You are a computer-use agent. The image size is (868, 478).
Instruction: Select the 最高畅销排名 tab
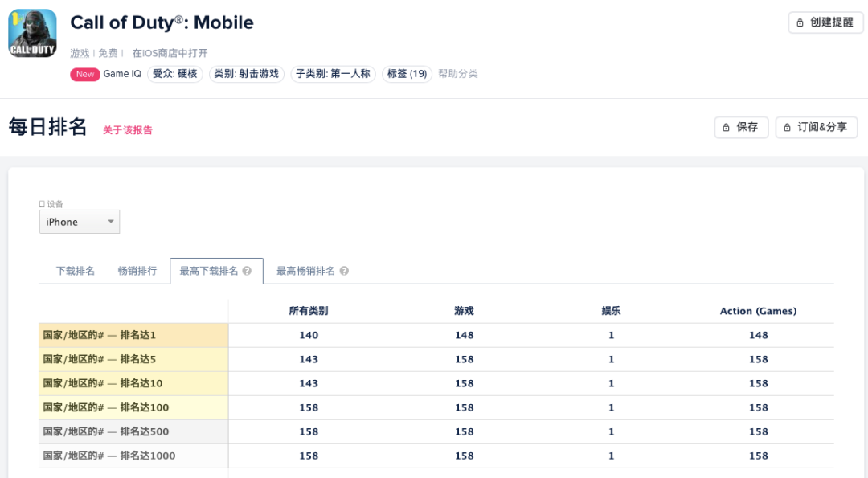click(x=305, y=272)
